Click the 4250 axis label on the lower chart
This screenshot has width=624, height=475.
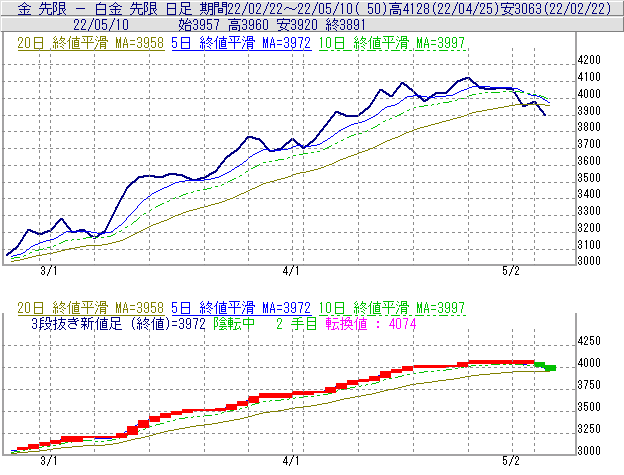[589, 341]
